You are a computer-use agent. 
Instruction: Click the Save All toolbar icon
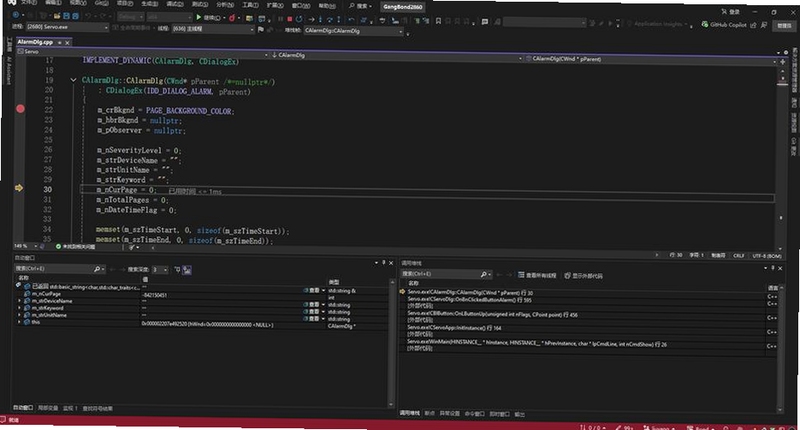click(x=75, y=16)
